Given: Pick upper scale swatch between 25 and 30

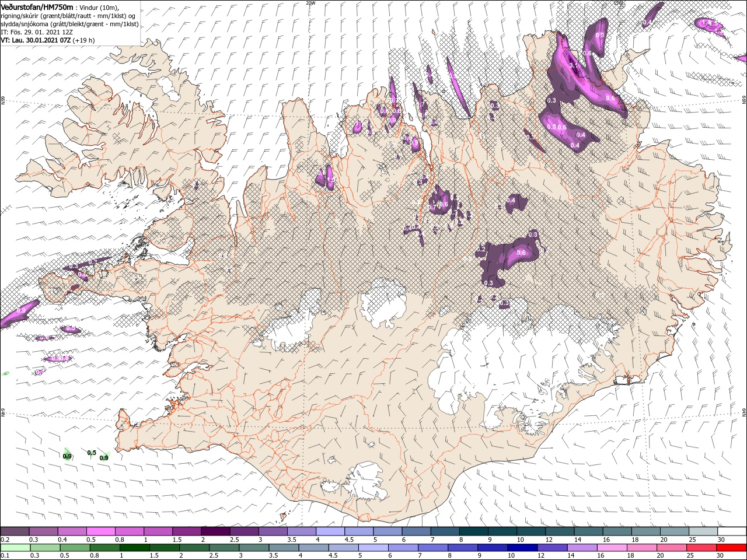Looking at the screenshot, I should coord(704,531).
